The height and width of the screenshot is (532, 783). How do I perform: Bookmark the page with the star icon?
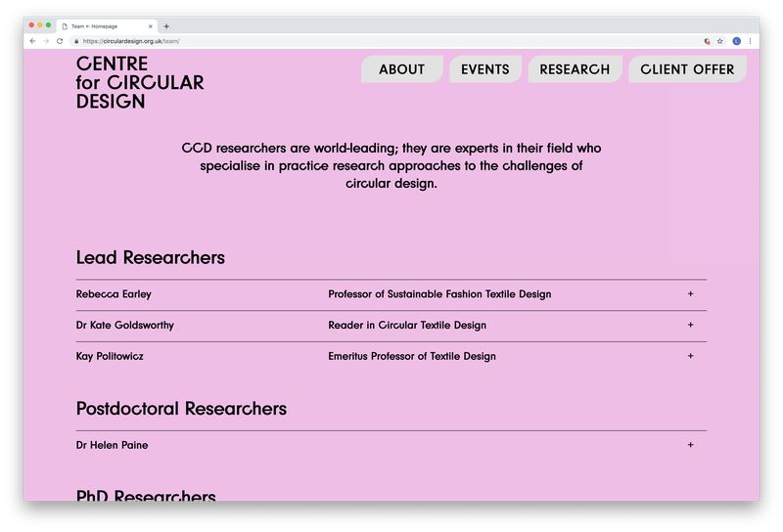719,41
